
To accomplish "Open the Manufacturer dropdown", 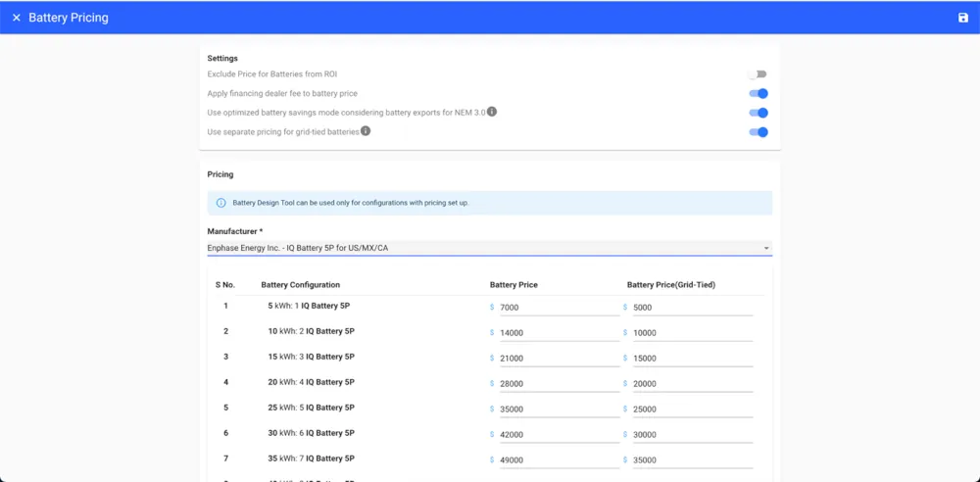I will point(489,248).
